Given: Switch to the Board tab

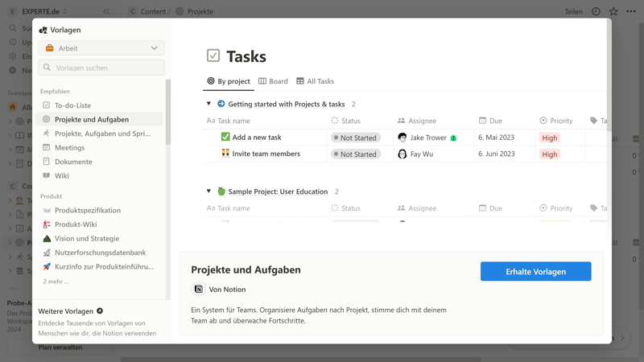Looking at the screenshot, I should [x=273, y=81].
